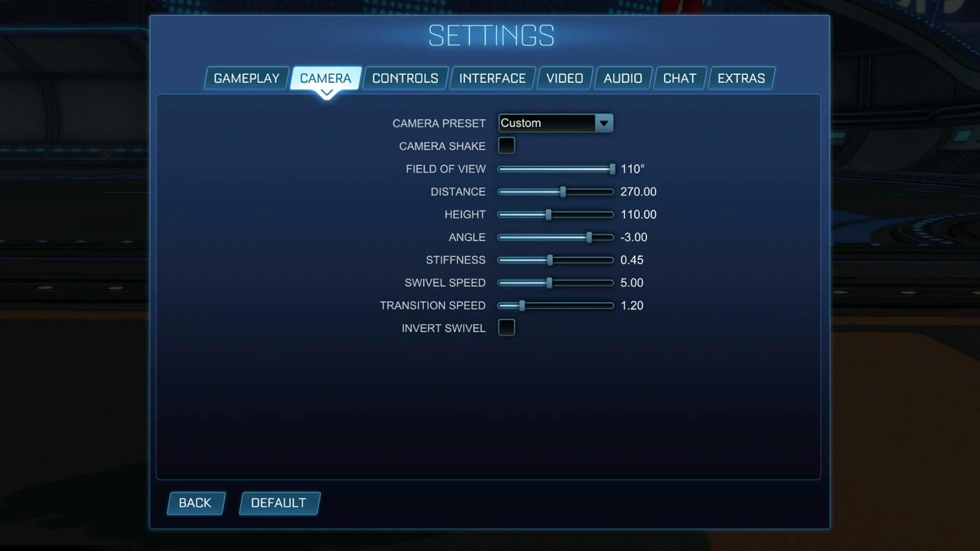Adjust the DISTANCE slider value
980x551 pixels.
click(563, 192)
